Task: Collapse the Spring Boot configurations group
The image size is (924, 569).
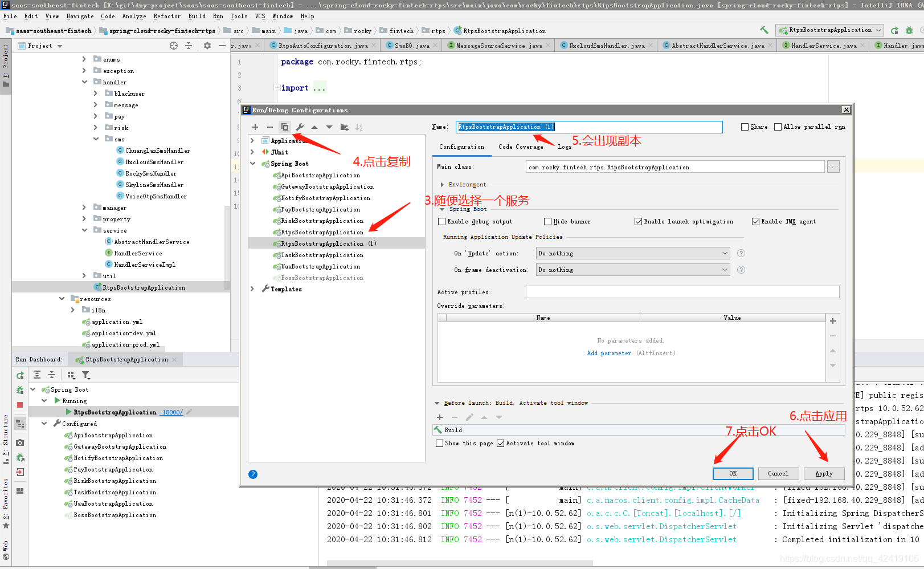Action: (x=252, y=164)
